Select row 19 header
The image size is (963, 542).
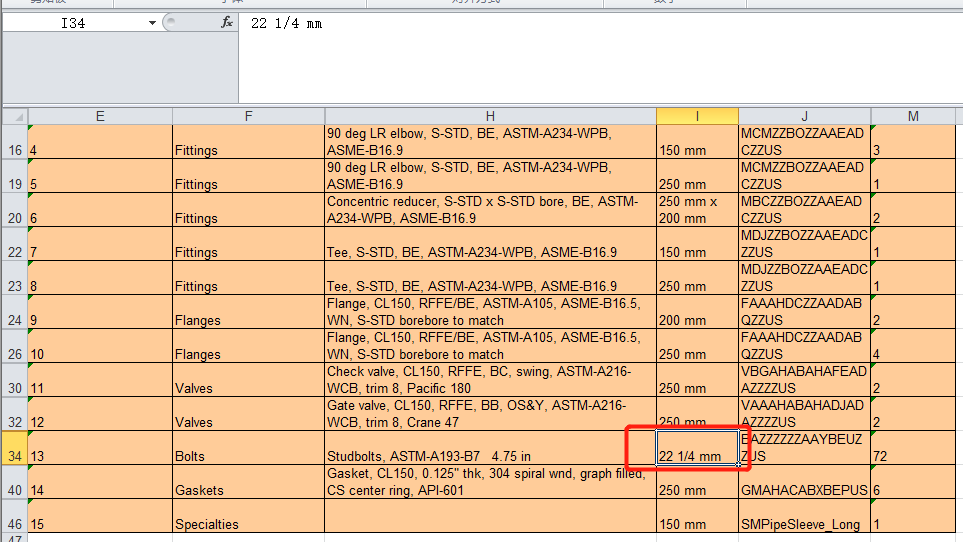point(15,176)
